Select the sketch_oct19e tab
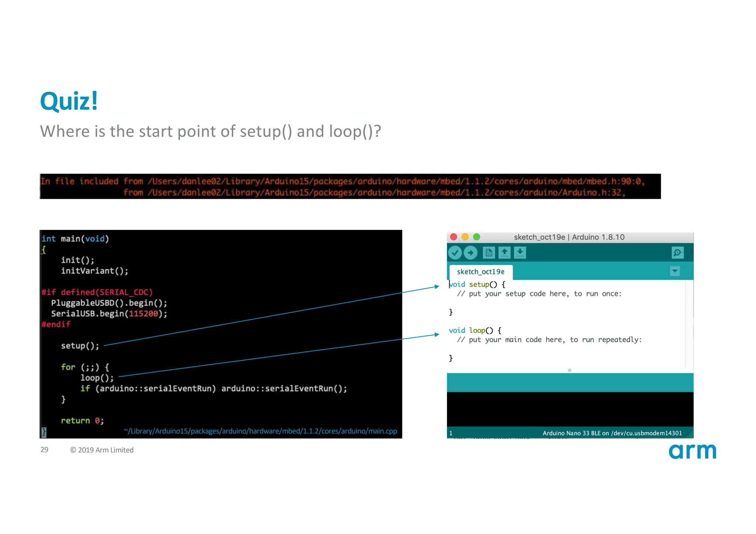This screenshot has height=534, width=756. (481, 272)
